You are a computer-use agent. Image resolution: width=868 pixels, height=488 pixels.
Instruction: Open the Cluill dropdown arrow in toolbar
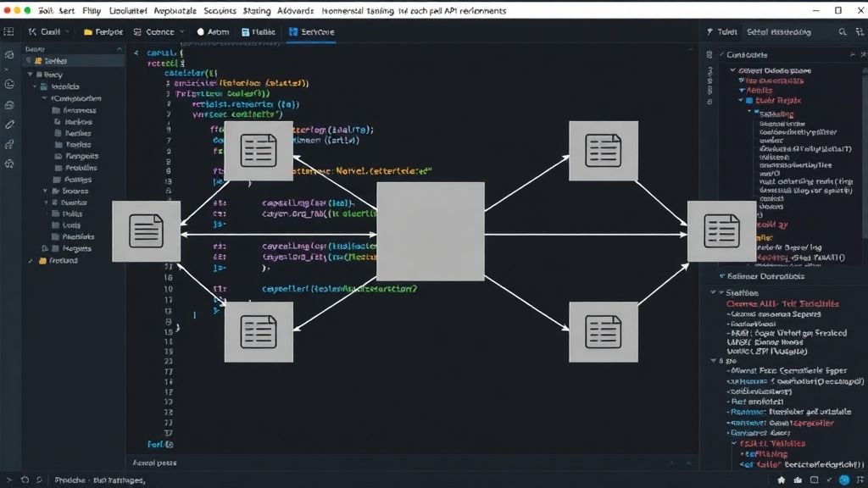tap(68, 32)
